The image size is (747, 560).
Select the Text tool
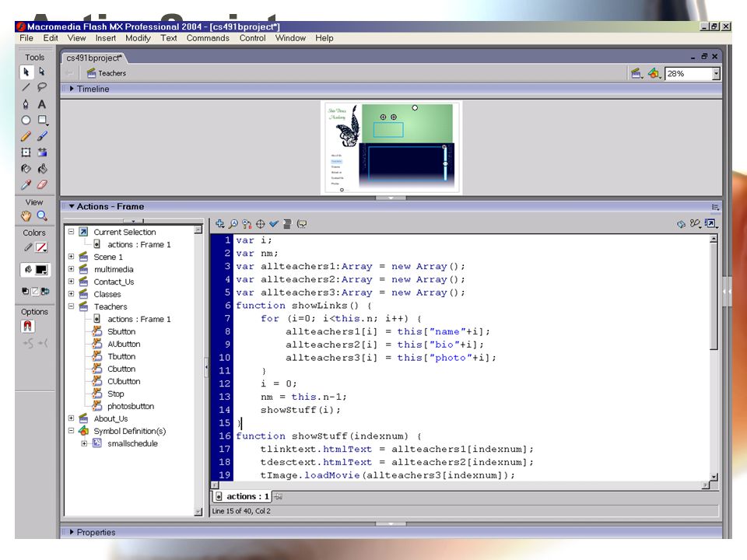pyautogui.click(x=42, y=104)
